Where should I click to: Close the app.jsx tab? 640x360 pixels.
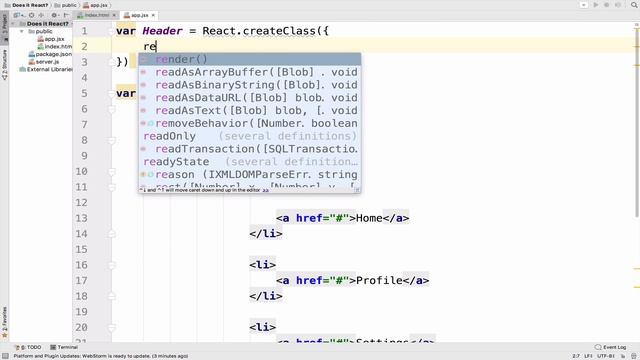(x=153, y=15)
